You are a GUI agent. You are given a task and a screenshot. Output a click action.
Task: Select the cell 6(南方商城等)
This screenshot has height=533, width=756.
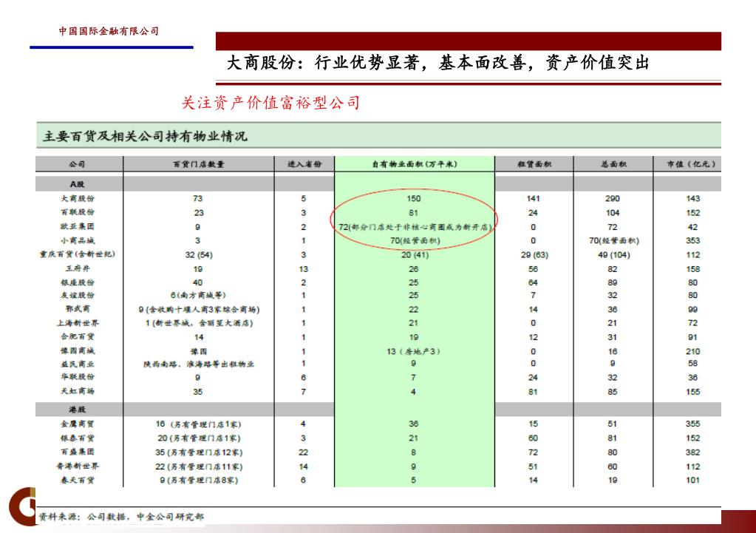click(197, 295)
